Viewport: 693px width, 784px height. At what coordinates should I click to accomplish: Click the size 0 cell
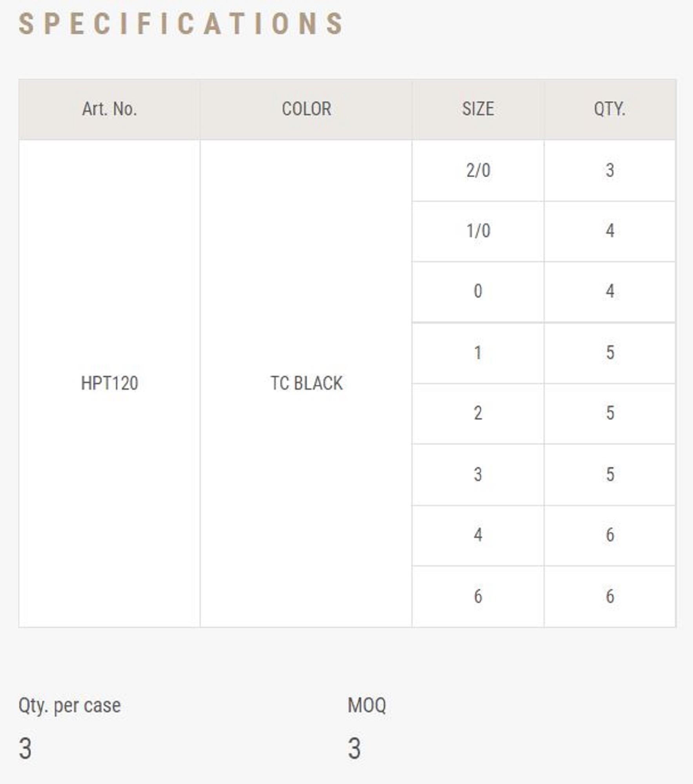478,291
